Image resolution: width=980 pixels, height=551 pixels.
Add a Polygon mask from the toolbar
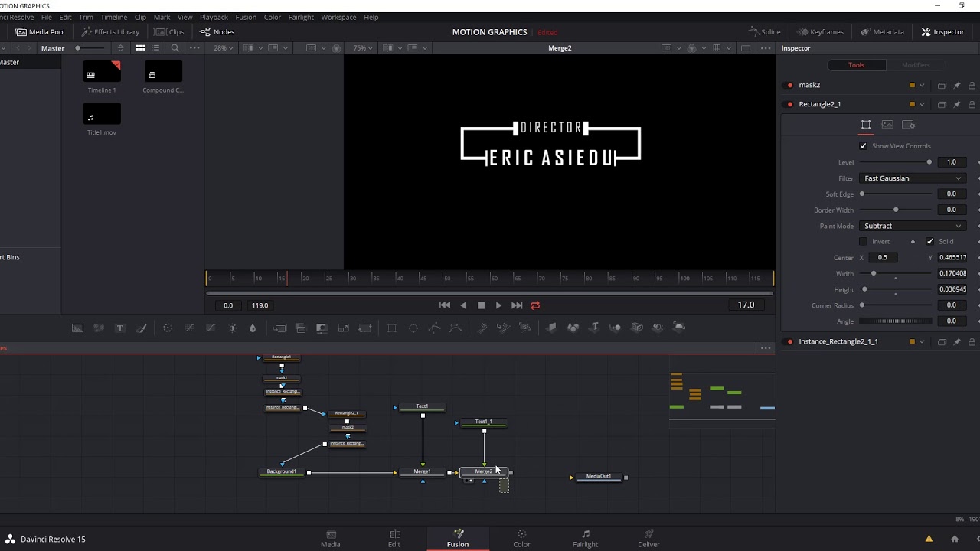(x=434, y=328)
